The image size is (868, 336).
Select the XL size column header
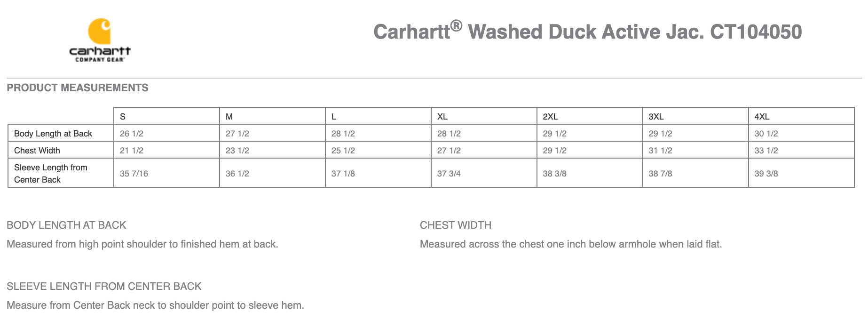(442, 117)
